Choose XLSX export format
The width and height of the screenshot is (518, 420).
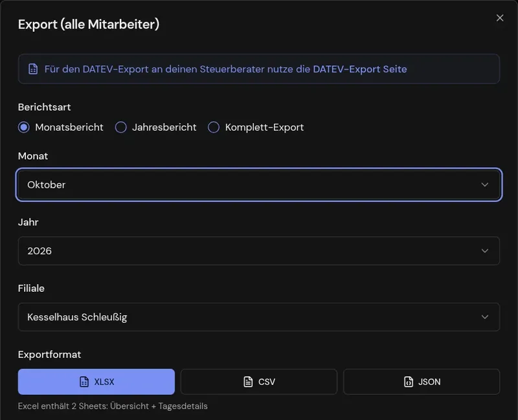(96, 382)
